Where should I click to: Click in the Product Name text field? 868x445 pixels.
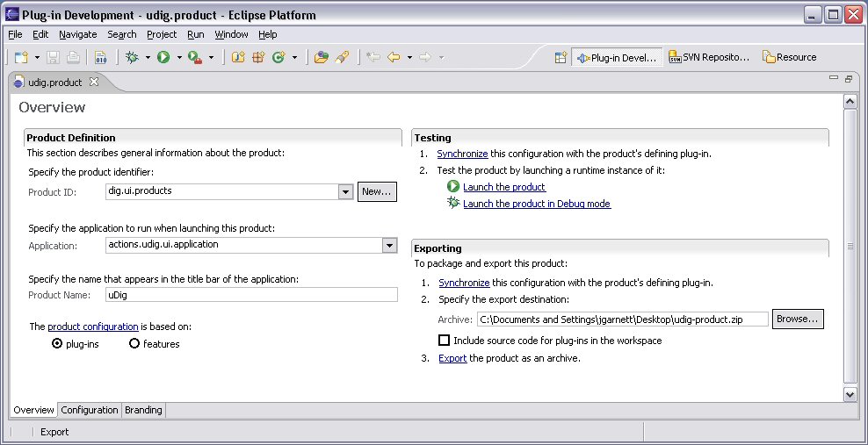point(251,295)
